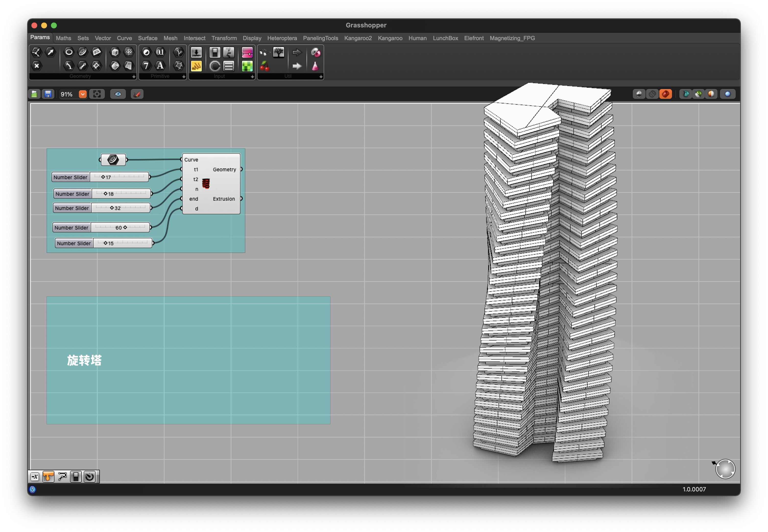Toggle wireframe preview mode off
Screen dimensions: 768x532
click(652, 94)
